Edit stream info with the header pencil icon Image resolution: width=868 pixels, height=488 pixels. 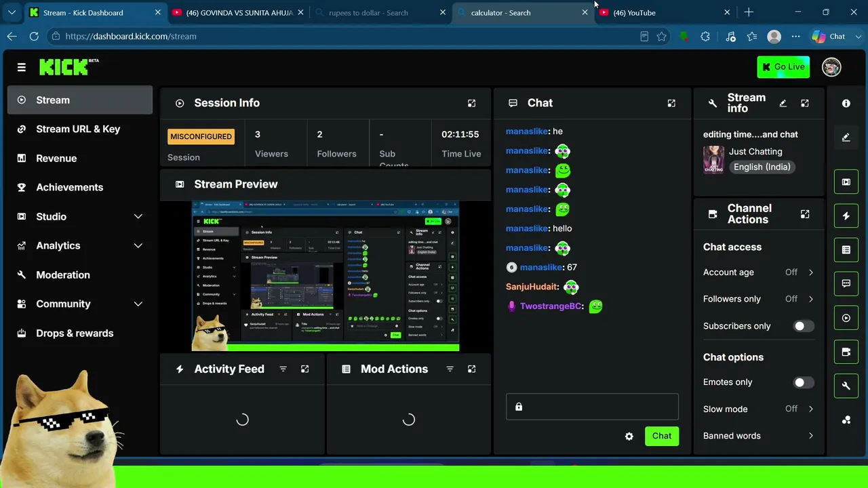click(x=783, y=103)
